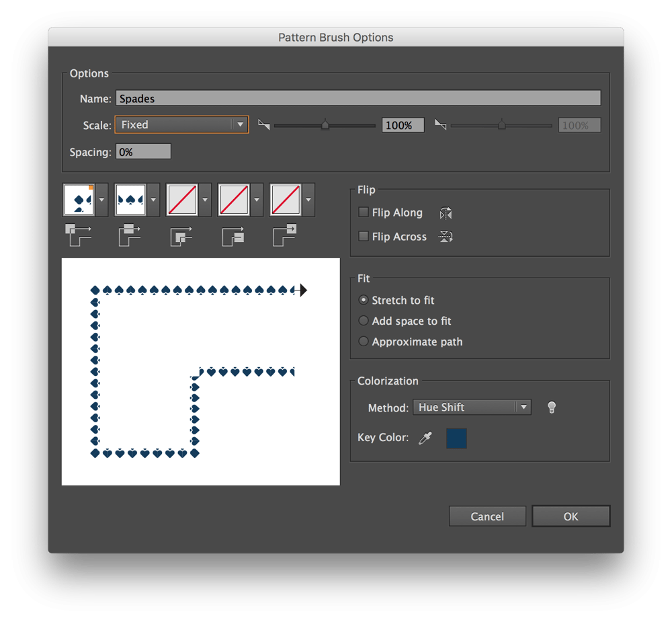Select the side tile spades thumbnail
The width and height of the screenshot is (672, 622).
tap(130, 200)
